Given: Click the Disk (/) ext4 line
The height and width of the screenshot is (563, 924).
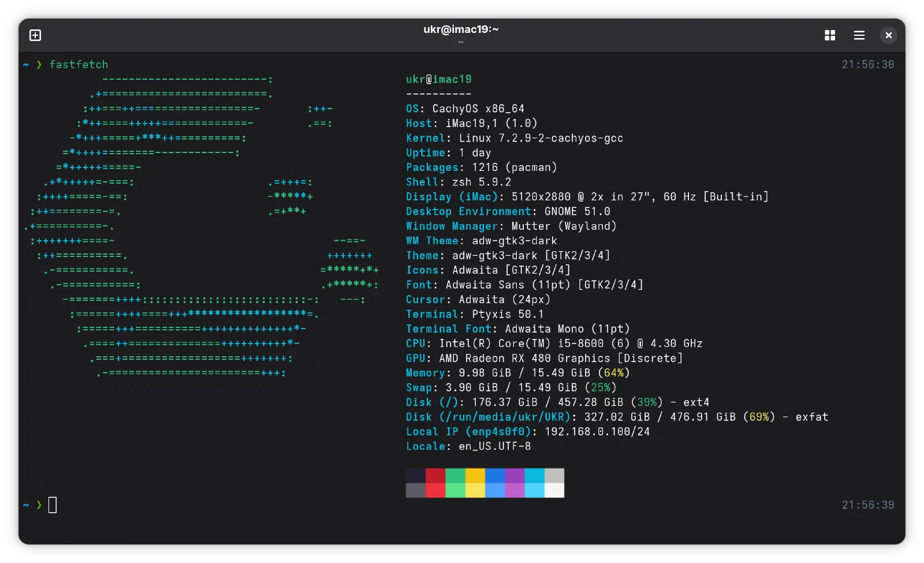Looking at the screenshot, I should pos(557,402).
